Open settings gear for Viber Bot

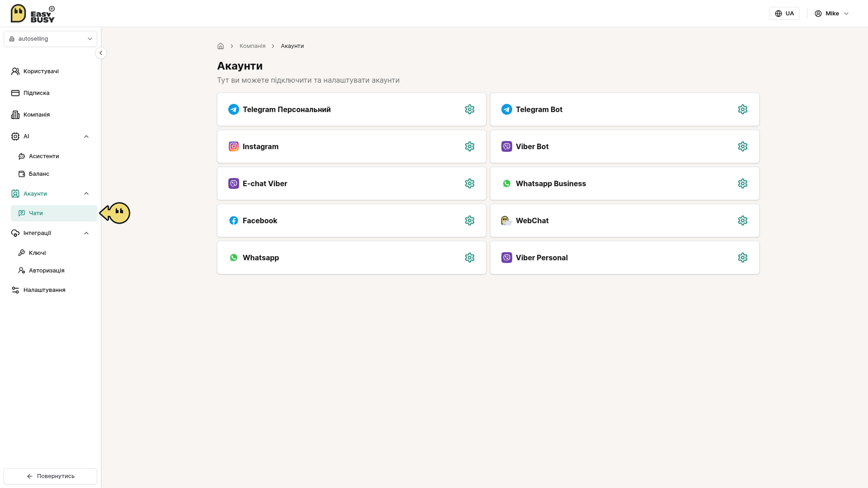pyautogui.click(x=743, y=146)
